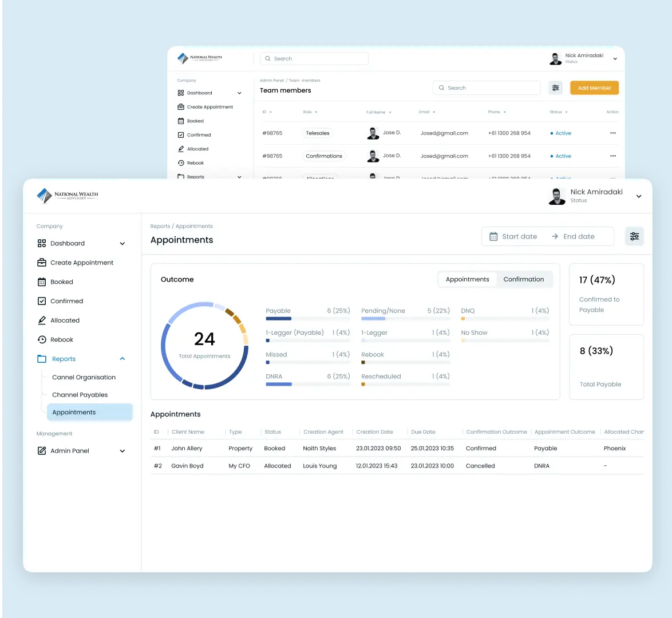
Task: Open Cannel Organisation under Reports
Action: (84, 378)
